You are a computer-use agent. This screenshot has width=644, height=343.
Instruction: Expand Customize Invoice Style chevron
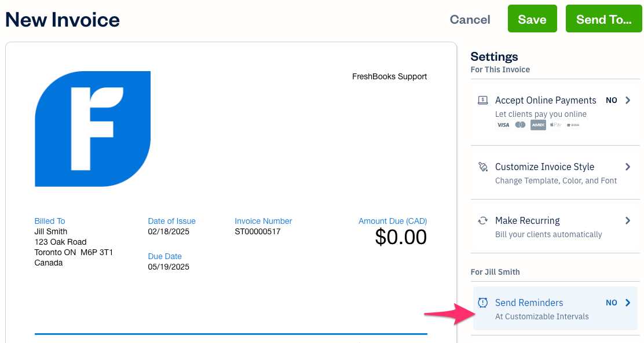tap(628, 167)
